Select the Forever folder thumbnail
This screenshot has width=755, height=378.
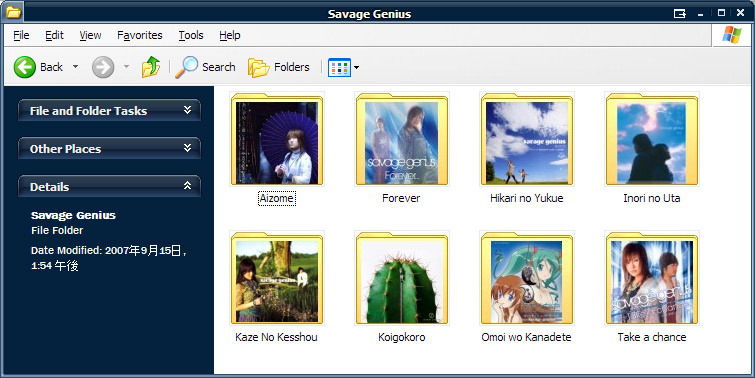coord(402,139)
